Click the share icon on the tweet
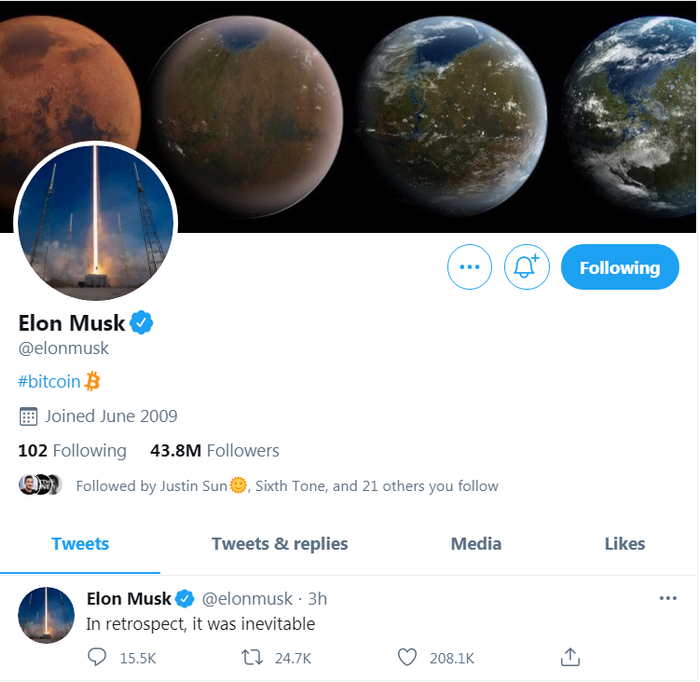The width and height of the screenshot is (700, 682). (x=570, y=657)
